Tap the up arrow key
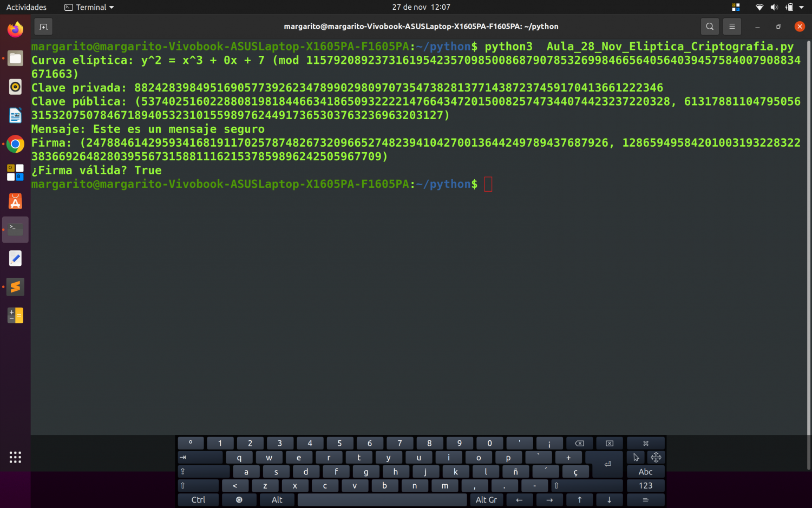The image size is (812, 508). pos(579,499)
